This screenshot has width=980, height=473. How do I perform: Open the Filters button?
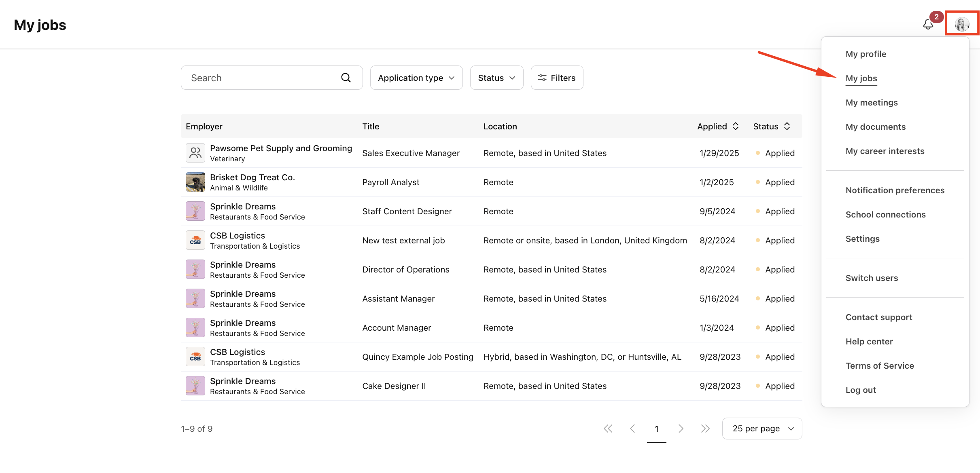click(x=557, y=78)
